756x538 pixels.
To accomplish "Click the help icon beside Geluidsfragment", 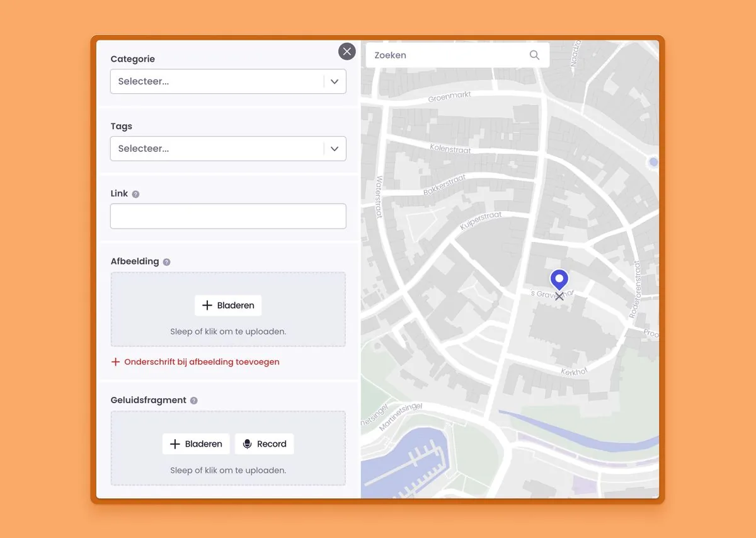I will pyautogui.click(x=193, y=400).
